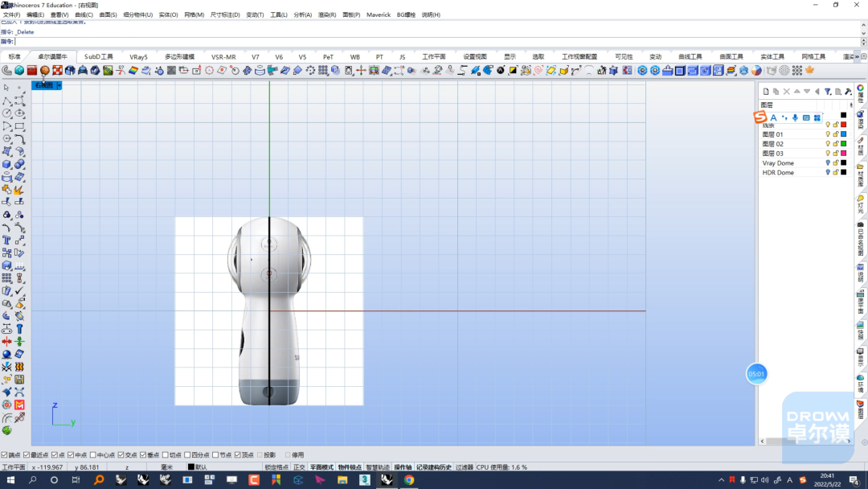Screen dimensions: 868x489
Task: Open the 曲面(S) menu
Action: coord(108,15)
